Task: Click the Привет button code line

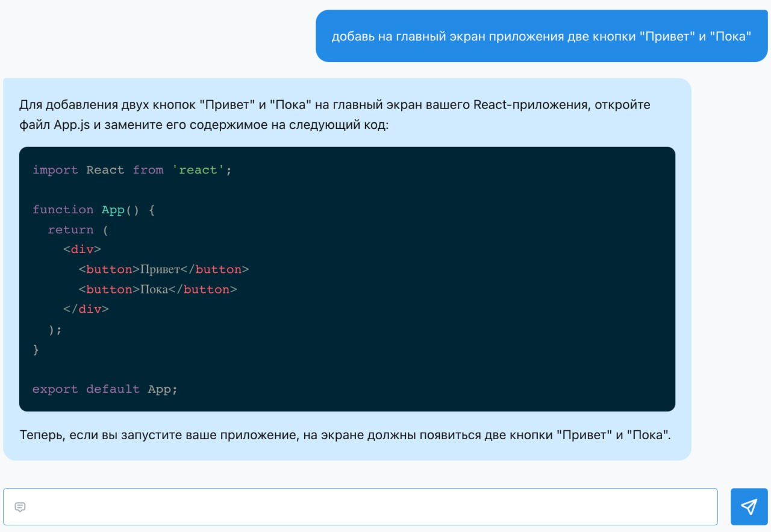Action: tap(163, 269)
